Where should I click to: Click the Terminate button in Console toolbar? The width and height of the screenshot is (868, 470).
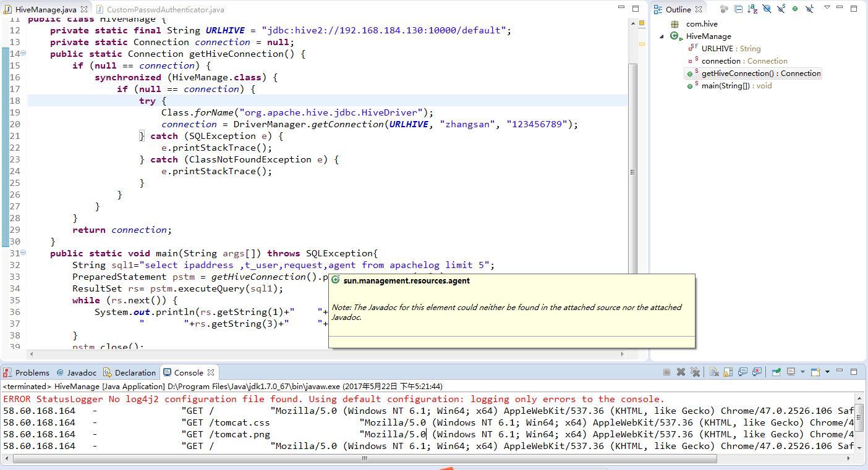coord(666,372)
